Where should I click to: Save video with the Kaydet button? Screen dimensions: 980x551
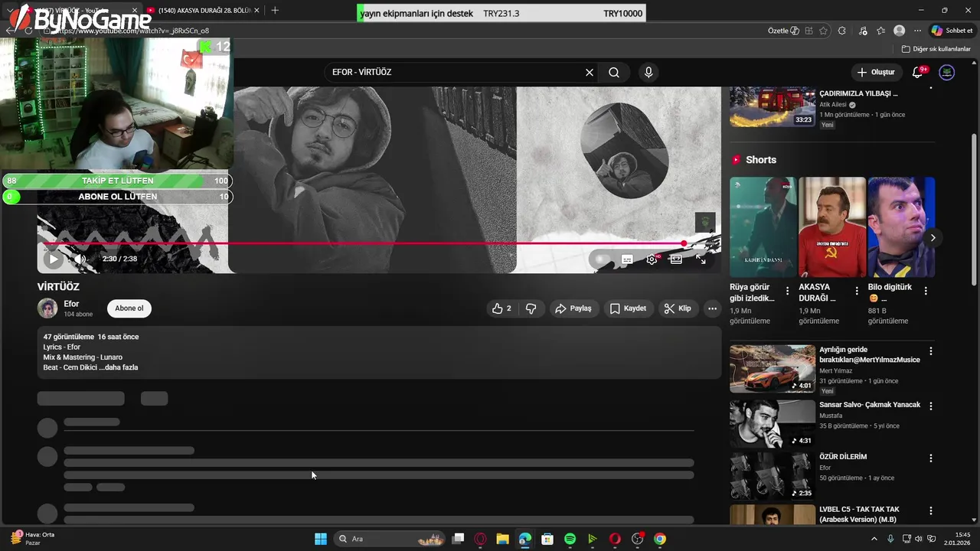point(628,308)
